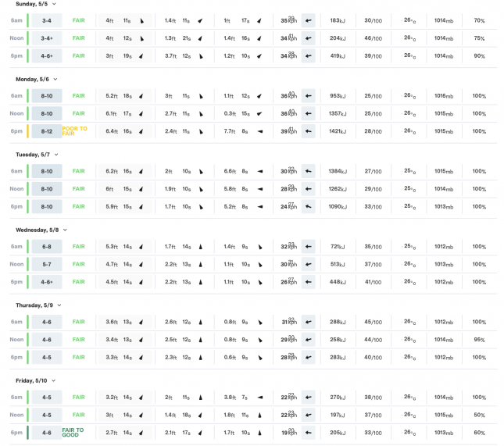Select the Thursday, 5/9 day header
Image resolution: width=504 pixels, height=446 pixels.
[34, 305]
